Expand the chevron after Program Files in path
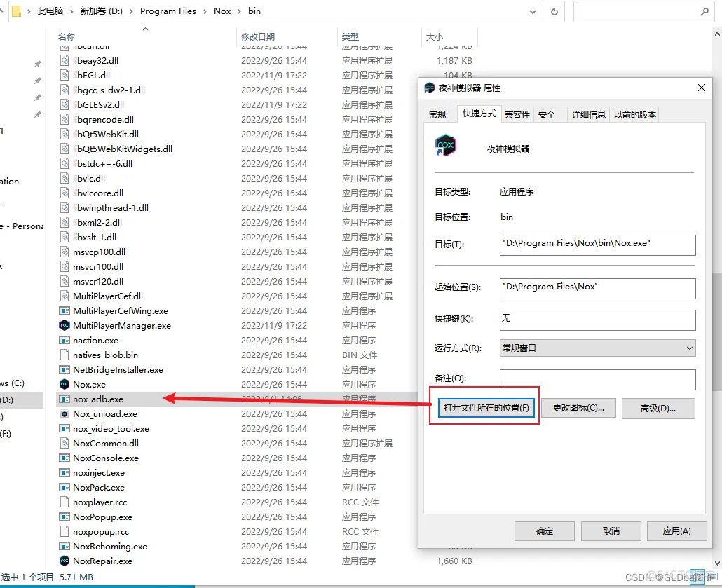Screen dimensions: 722x588 pyautogui.click(x=205, y=11)
